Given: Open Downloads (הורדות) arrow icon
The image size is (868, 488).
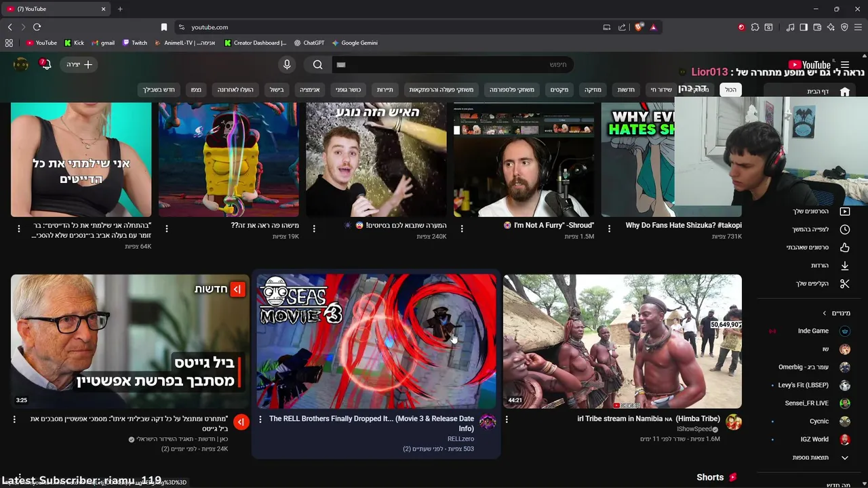Looking at the screenshot, I should (845, 266).
